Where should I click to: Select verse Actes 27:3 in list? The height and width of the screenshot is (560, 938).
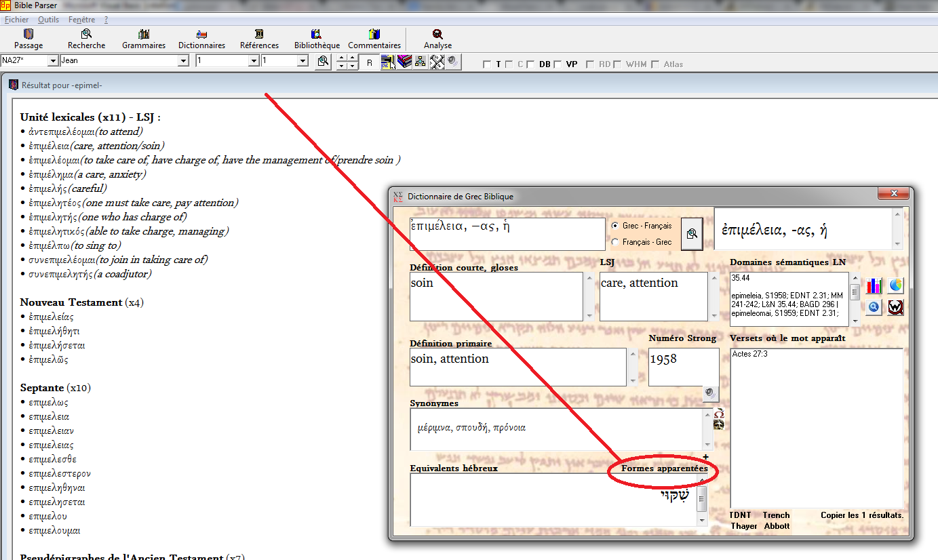click(749, 354)
